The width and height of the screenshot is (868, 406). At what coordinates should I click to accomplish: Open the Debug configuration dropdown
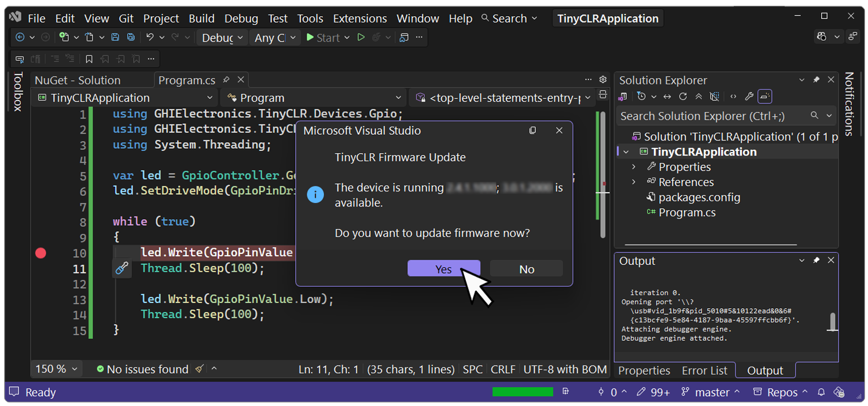coord(223,38)
